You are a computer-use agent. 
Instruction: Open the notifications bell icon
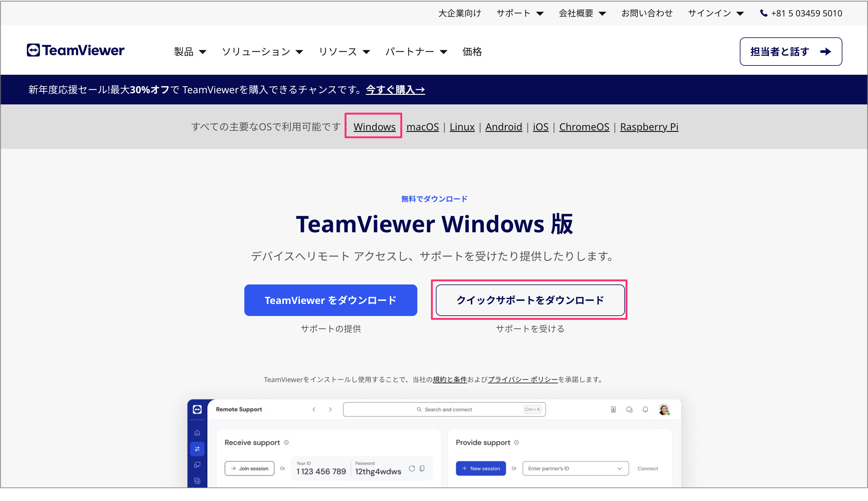645,410
